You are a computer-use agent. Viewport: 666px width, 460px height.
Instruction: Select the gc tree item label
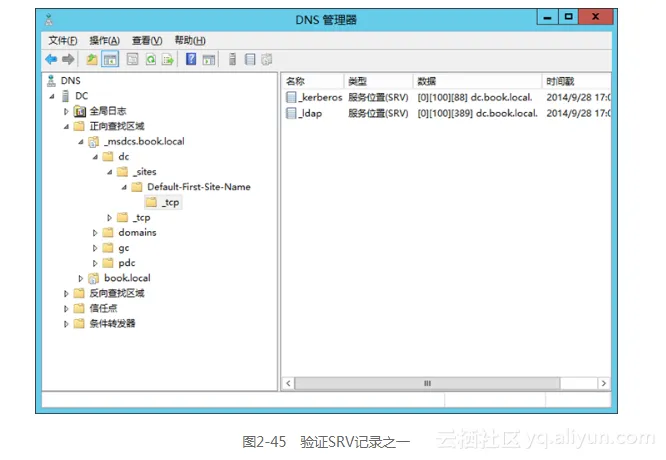(124, 248)
